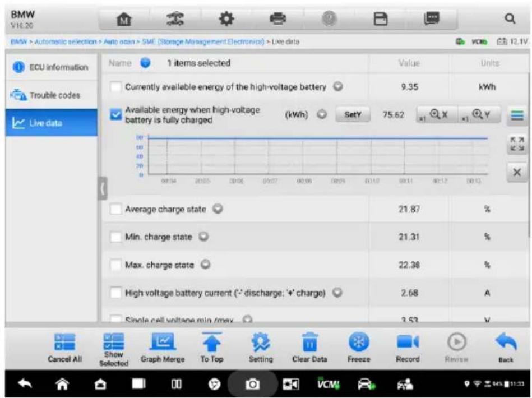Click Clear Data trash button
Screen dimensions: 532x398
[x=309, y=348]
